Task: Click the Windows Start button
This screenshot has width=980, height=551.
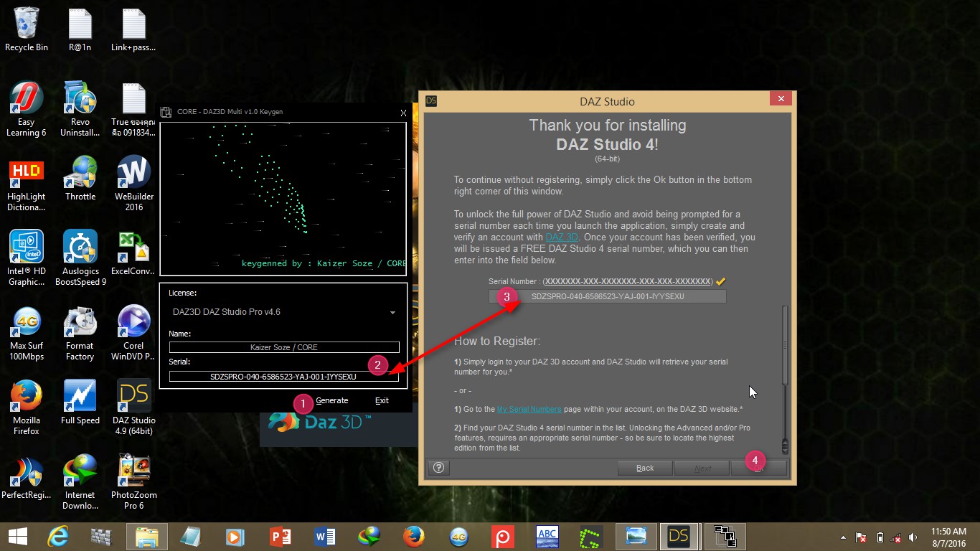Action: point(17,536)
